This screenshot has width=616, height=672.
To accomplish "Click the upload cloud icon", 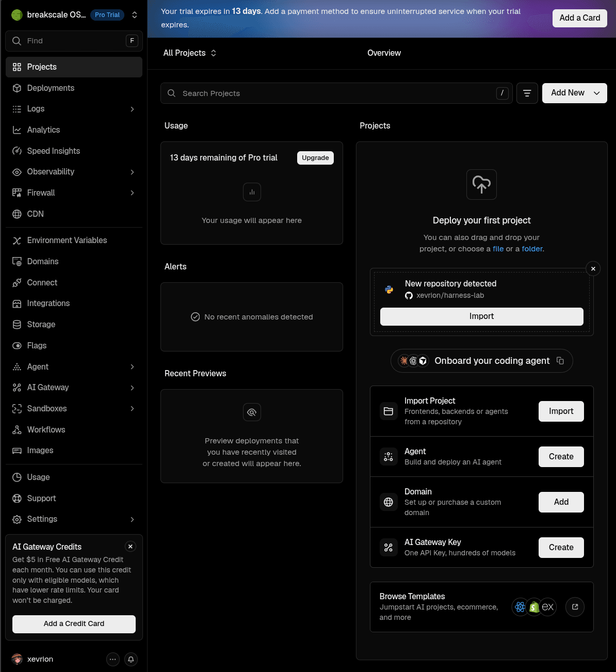I will click(481, 184).
